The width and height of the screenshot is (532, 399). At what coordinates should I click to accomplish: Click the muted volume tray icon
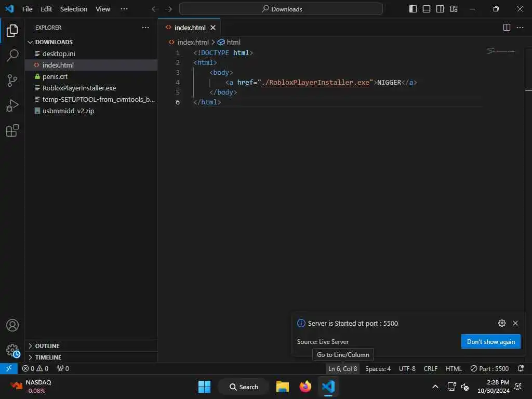click(x=465, y=387)
